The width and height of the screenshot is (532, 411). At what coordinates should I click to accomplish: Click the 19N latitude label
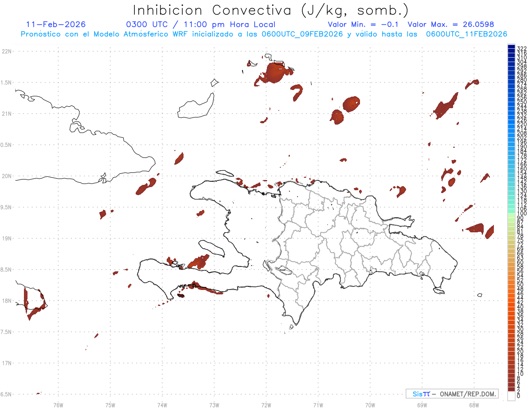(x=7, y=239)
